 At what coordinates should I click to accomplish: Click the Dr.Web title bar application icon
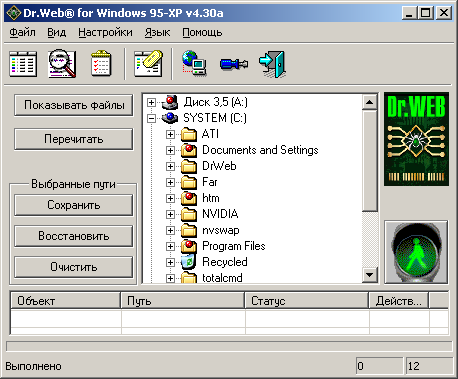13,13
